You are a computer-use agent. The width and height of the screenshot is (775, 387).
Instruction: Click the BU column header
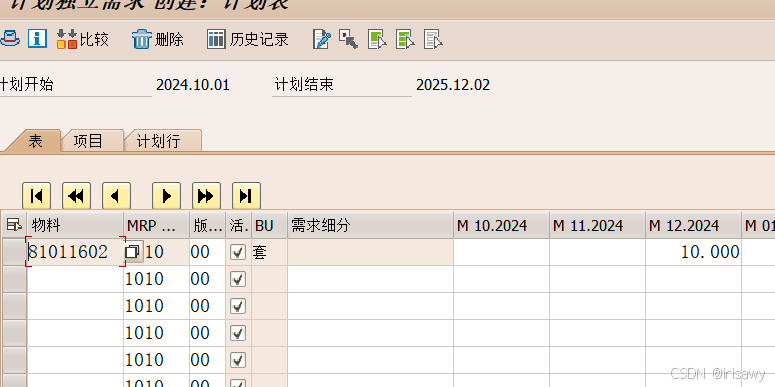tap(270, 226)
